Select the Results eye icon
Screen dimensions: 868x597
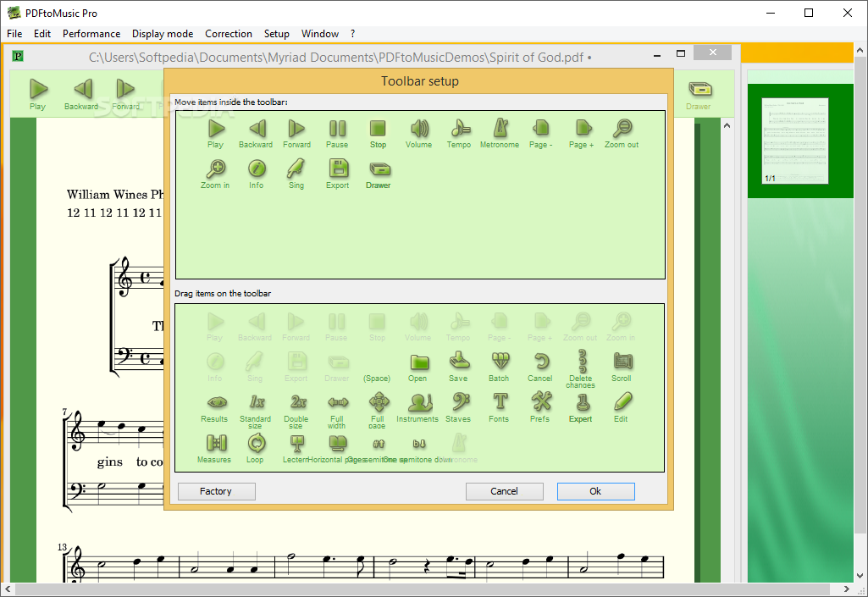coord(217,402)
